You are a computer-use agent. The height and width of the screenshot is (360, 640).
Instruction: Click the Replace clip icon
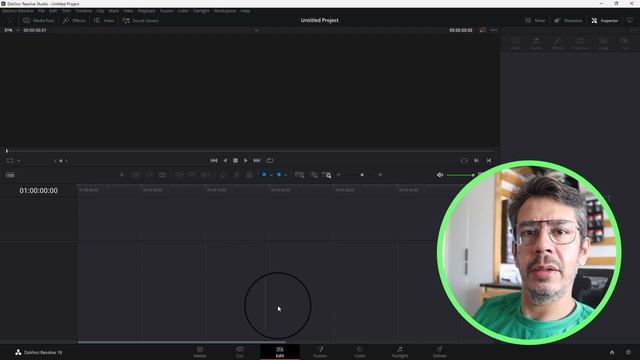(x=206, y=175)
